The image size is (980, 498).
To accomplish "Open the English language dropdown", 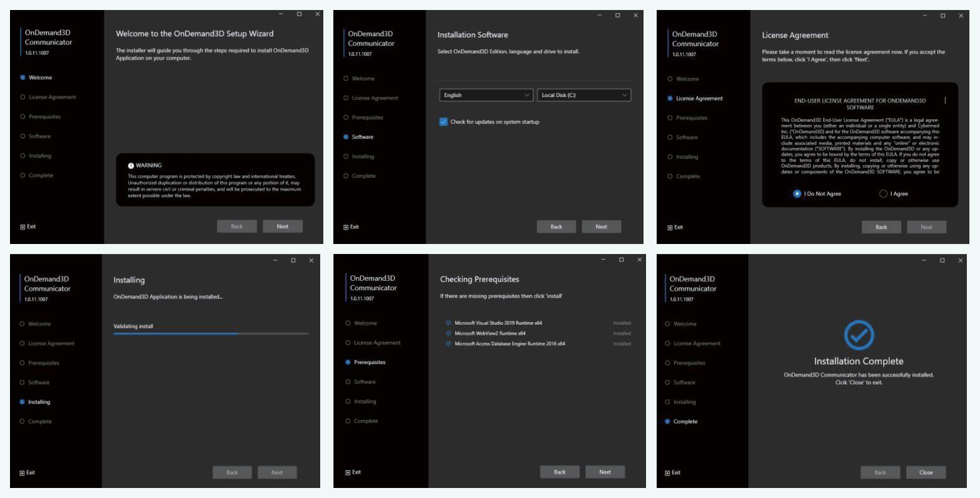I will tap(486, 95).
